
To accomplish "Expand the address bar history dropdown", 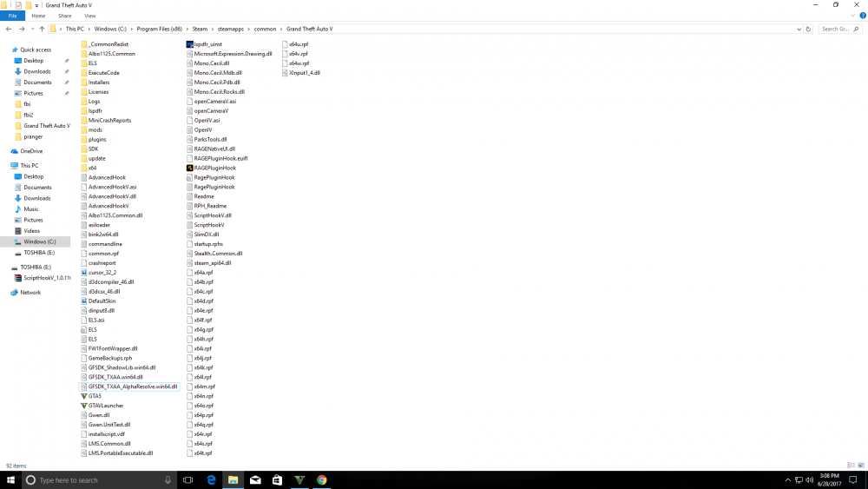I will pyautogui.click(x=799, y=29).
